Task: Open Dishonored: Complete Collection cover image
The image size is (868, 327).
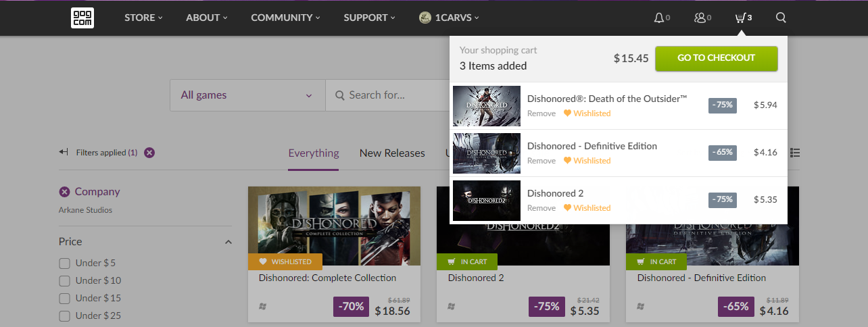Action: [x=334, y=226]
